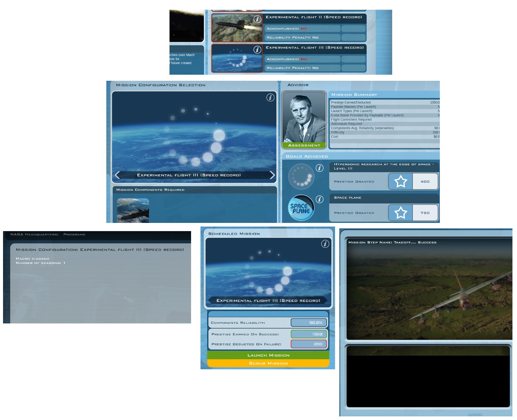Click Flight II 'Accomplished: No' row

click(303, 29)
